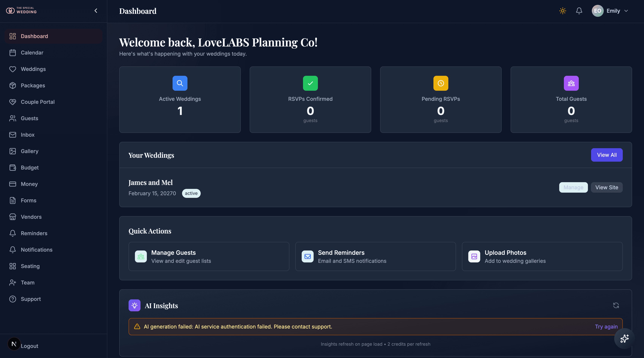
Task: Expand the James and Mel wedding entry
Action: [150, 183]
